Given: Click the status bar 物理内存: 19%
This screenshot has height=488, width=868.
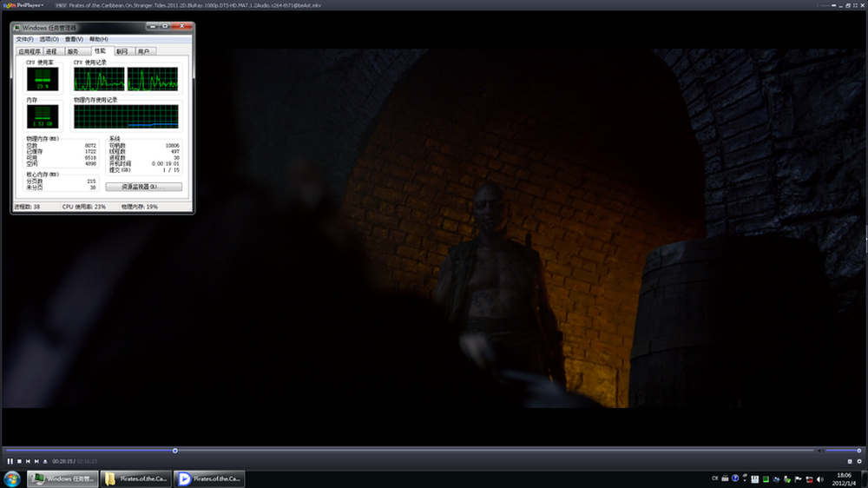Looking at the screenshot, I should tap(140, 207).
